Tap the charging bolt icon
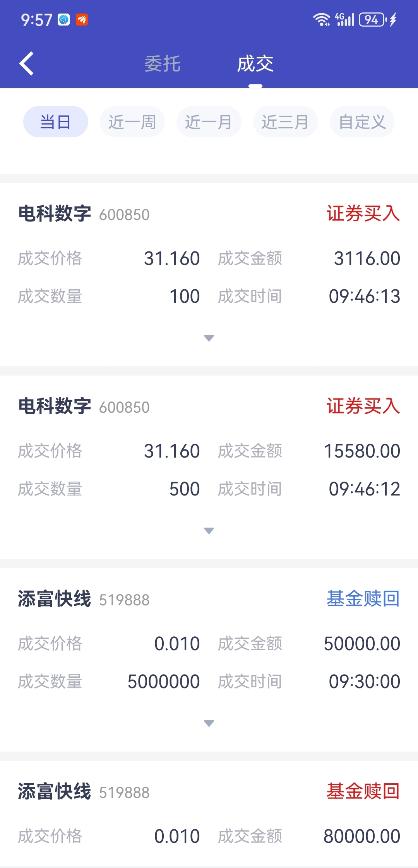This screenshot has width=418, height=868. [x=393, y=19]
